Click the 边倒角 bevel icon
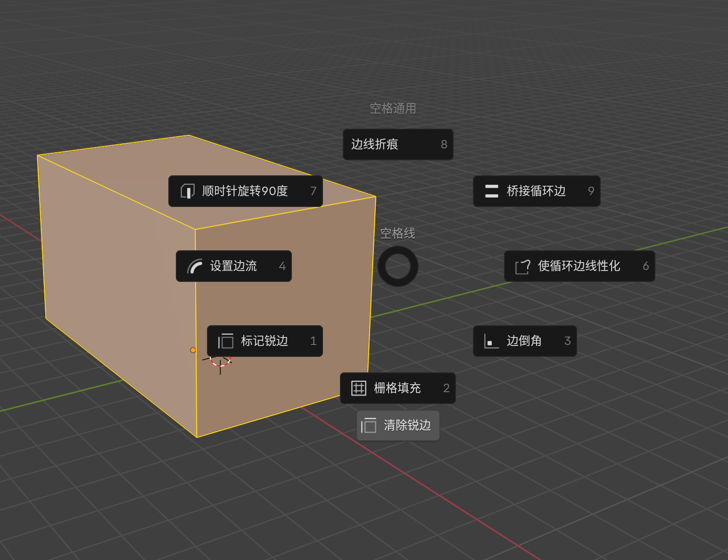Viewport: 728px width, 560px height. coord(491,341)
